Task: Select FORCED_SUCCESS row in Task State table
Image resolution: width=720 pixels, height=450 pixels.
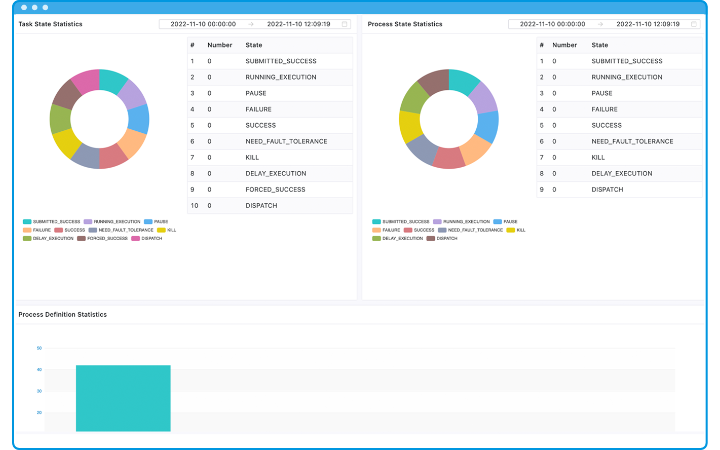Action: pos(270,189)
